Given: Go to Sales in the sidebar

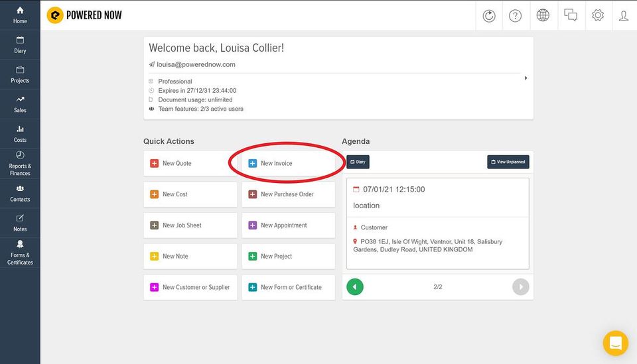Looking at the screenshot, I should pyautogui.click(x=20, y=104).
